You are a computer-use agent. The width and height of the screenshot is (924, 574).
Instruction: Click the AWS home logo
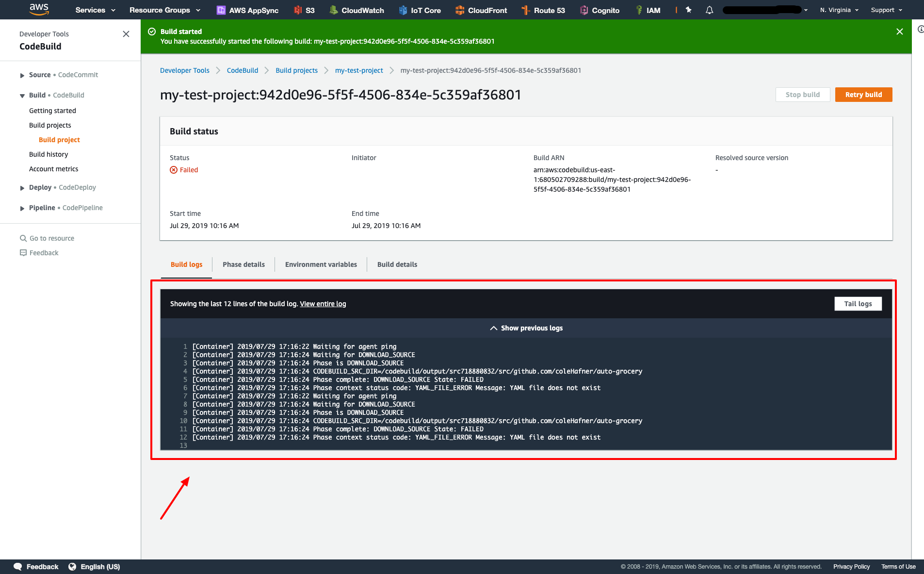[39, 10]
